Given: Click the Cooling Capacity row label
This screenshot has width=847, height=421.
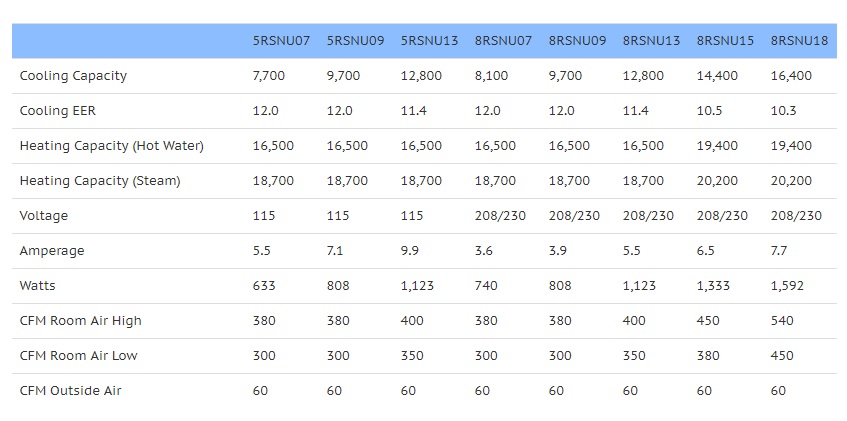Looking at the screenshot, I should [x=73, y=76].
